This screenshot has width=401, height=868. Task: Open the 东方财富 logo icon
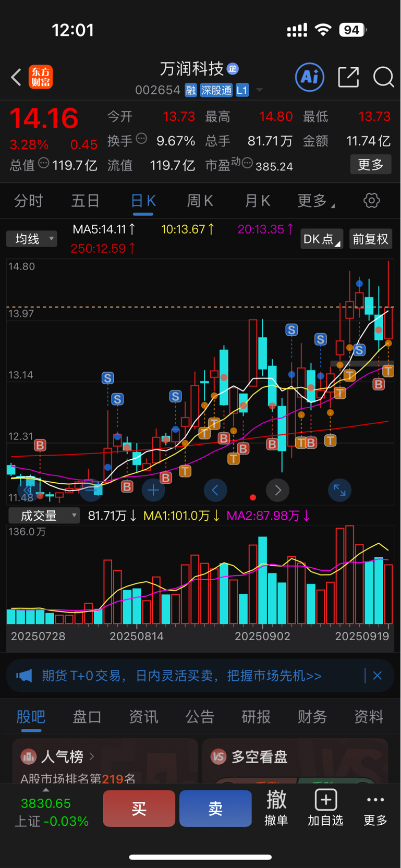(41, 77)
